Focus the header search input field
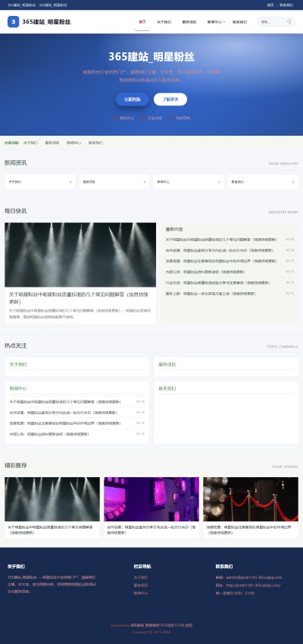 [x=272, y=22]
